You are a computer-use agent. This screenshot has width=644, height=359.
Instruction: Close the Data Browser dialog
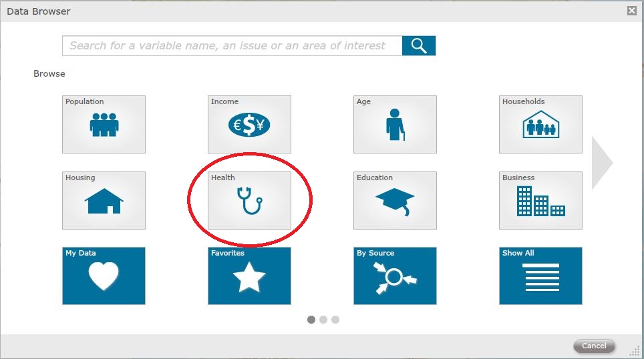632,11
